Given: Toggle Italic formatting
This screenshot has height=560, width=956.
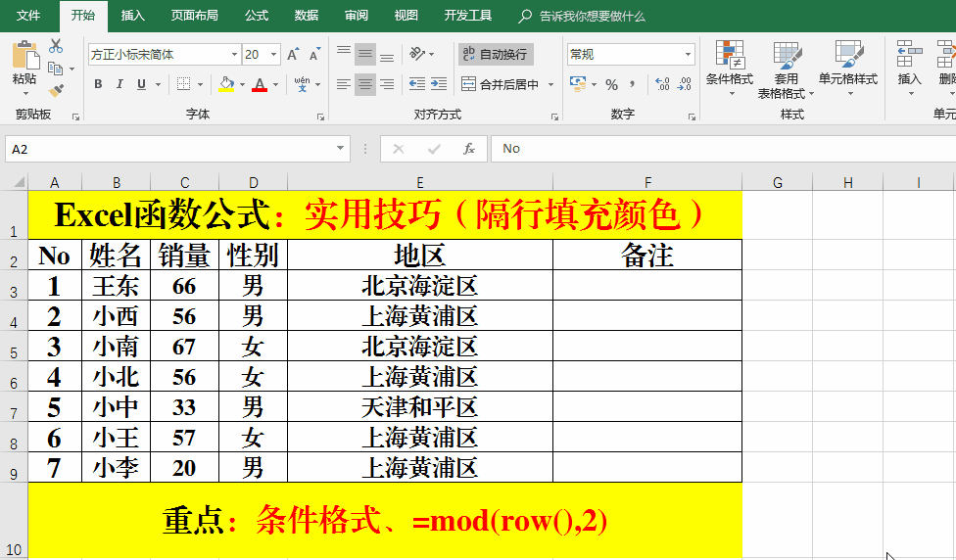Looking at the screenshot, I should (119, 84).
